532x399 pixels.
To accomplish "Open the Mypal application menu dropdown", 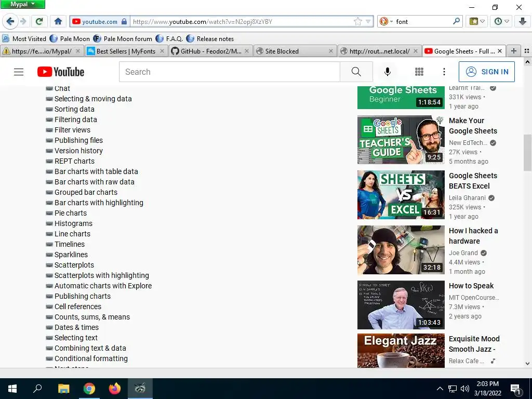I will 23,4.
